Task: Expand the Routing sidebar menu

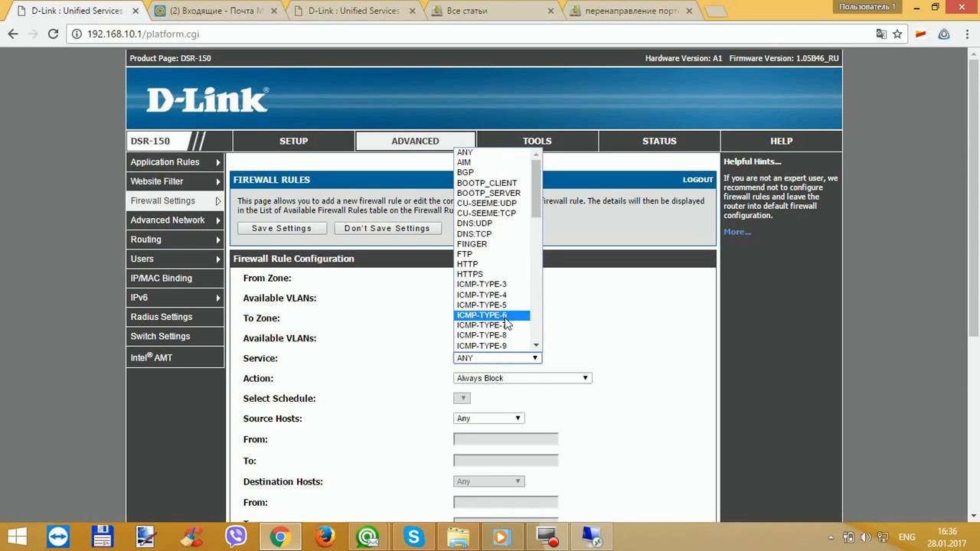Action: tap(175, 240)
